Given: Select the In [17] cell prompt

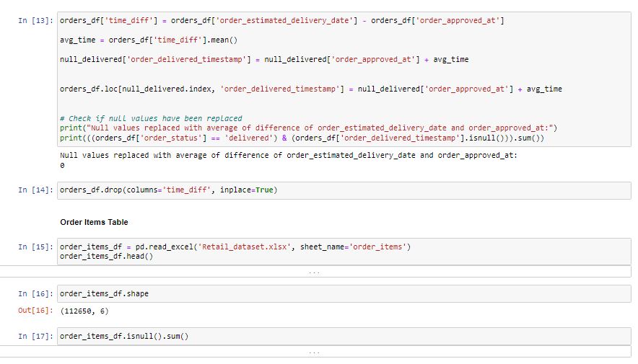Looking at the screenshot, I should pyautogui.click(x=35, y=337).
